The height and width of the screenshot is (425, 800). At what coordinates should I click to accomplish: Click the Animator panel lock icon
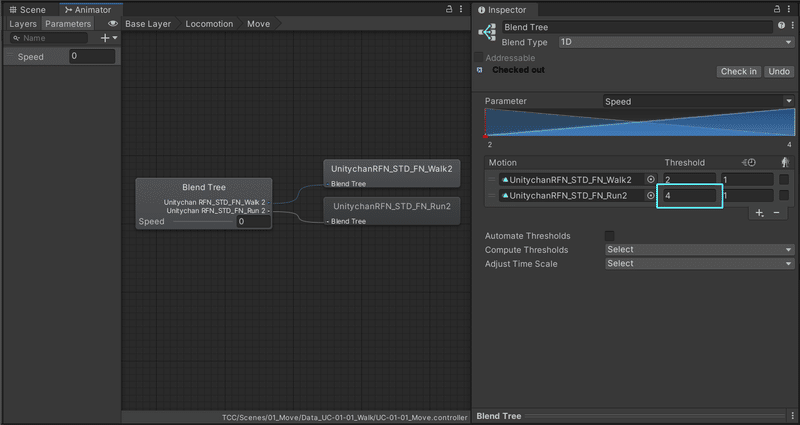click(x=447, y=10)
